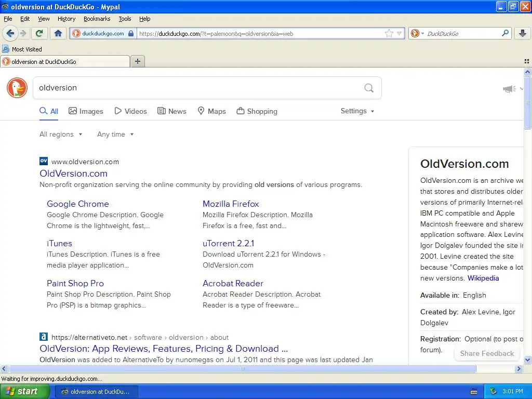Expand the Any time filter
The image size is (532, 399).
click(115, 135)
